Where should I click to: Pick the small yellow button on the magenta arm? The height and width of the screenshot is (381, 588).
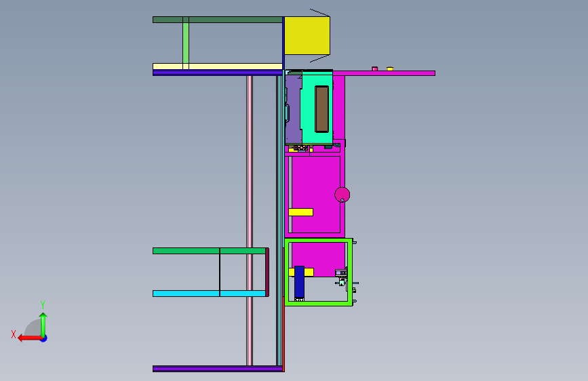point(390,68)
